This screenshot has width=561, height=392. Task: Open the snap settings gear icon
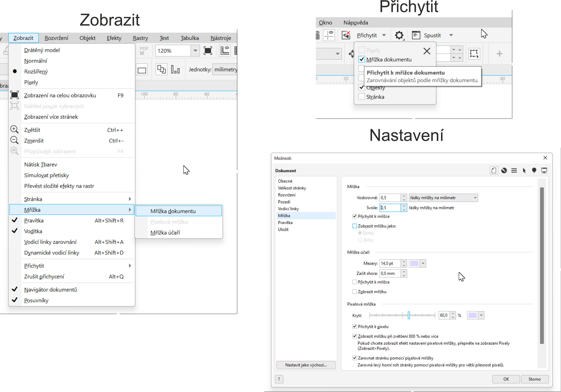399,35
